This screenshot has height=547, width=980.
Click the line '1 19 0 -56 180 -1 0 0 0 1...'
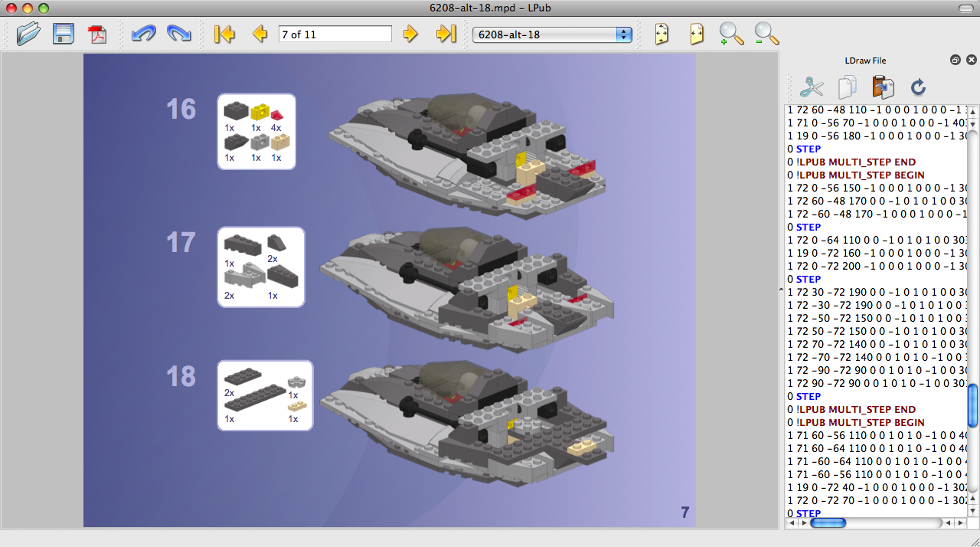click(x=877, y=136)
